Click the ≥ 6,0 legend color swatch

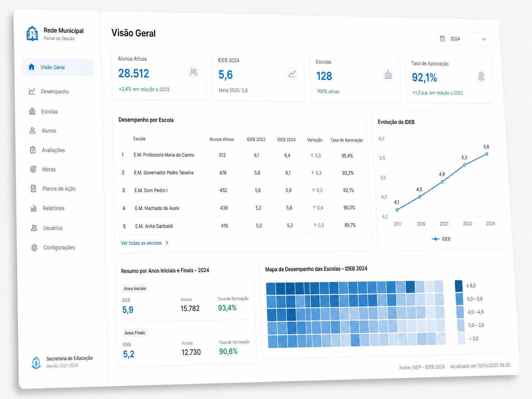click(x=459, y=286)
